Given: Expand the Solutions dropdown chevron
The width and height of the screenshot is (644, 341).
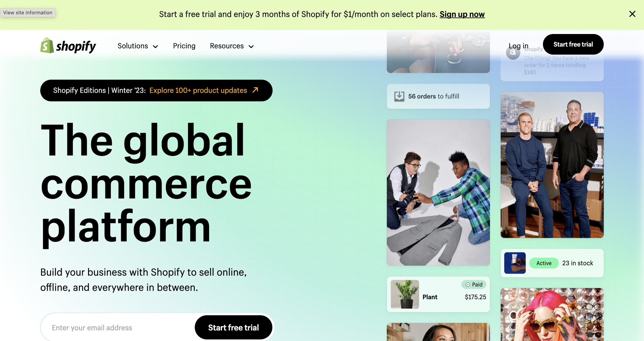Looking at the screenshot, I should [155, 46].
